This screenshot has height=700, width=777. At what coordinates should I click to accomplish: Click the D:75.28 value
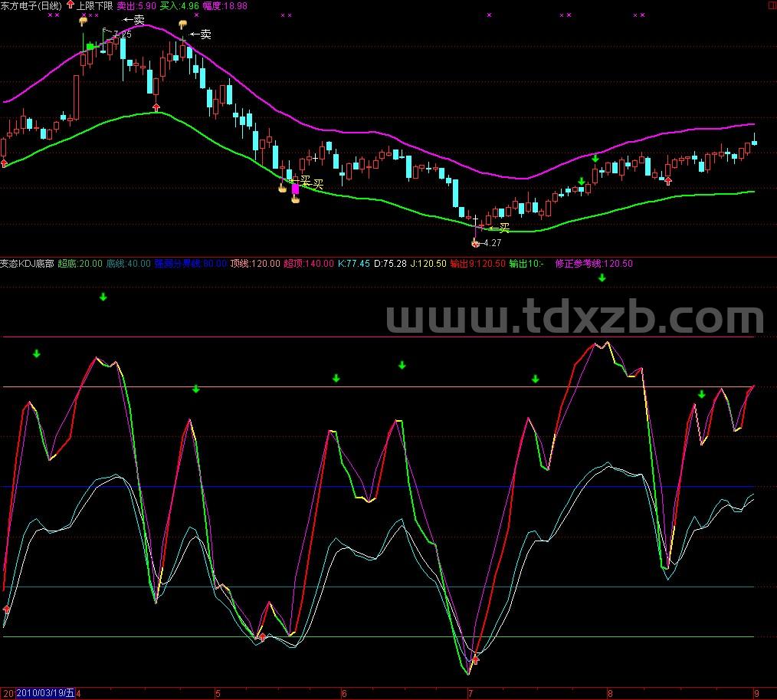390,263
